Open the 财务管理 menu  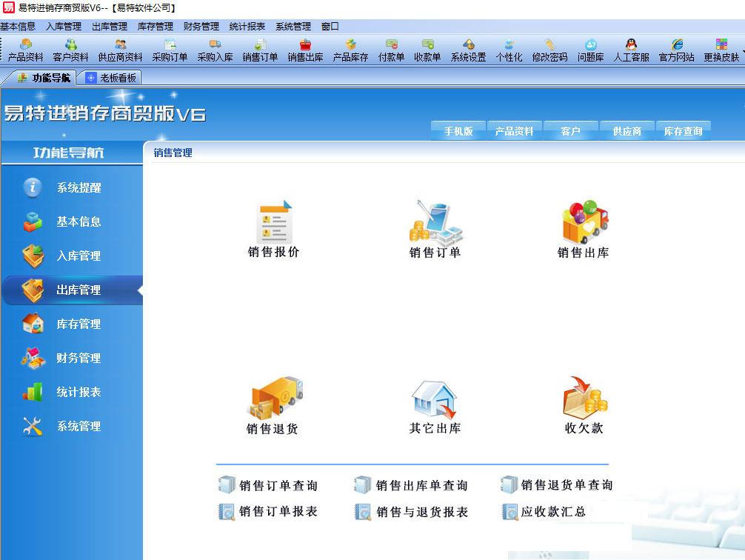click(201, 27)
